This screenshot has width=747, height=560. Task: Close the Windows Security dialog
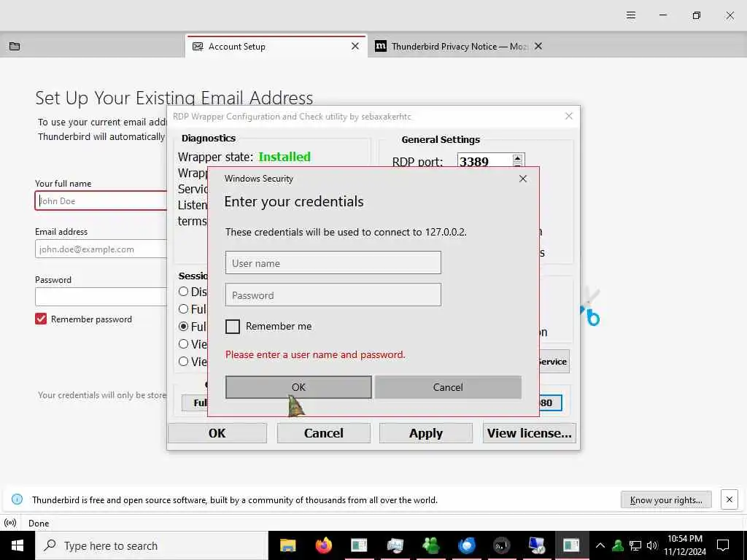(522, 179)
